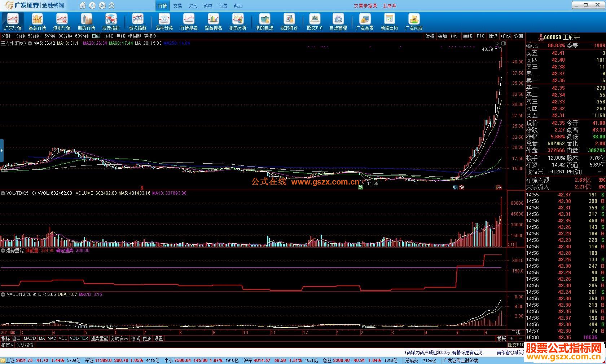This screenshot has height=364, width=606.
Task: Select VOL-TDX indicator tab
Action: (x=79, y=338)
